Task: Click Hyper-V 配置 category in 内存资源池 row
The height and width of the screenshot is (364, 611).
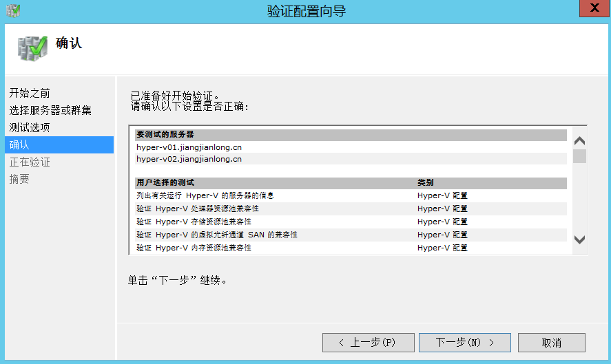Action: point(442,248)
